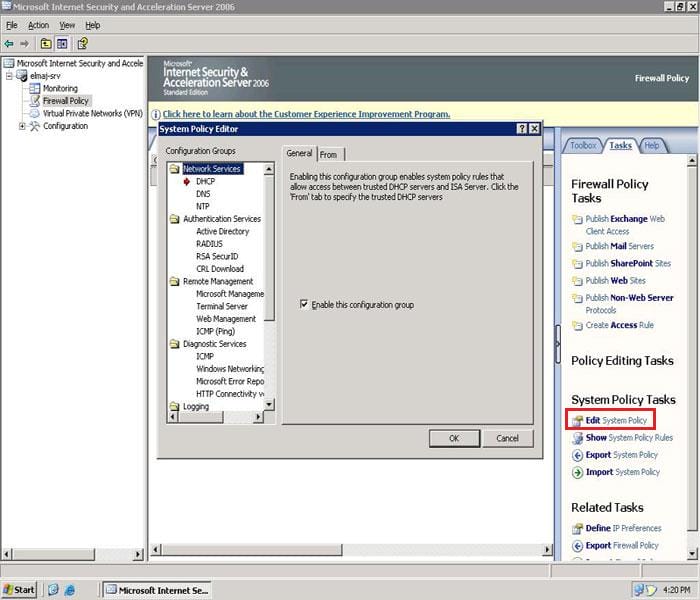This screenshot has height=600, width=700.
Task: Click the Monitoring node icon
Action: point(35,88)
